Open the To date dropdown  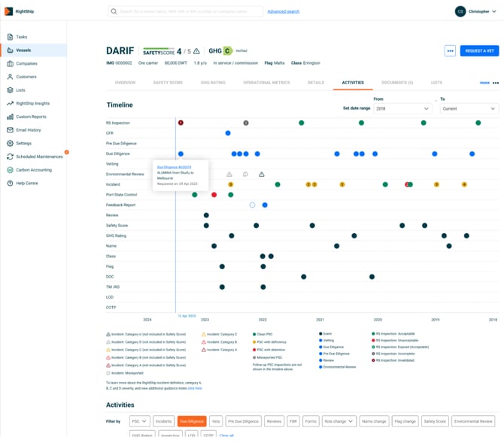469,108
